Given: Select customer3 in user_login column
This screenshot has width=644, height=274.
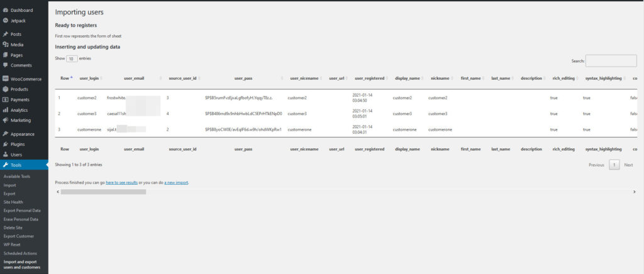Looking at the screenshot, I should click(87, 114).
